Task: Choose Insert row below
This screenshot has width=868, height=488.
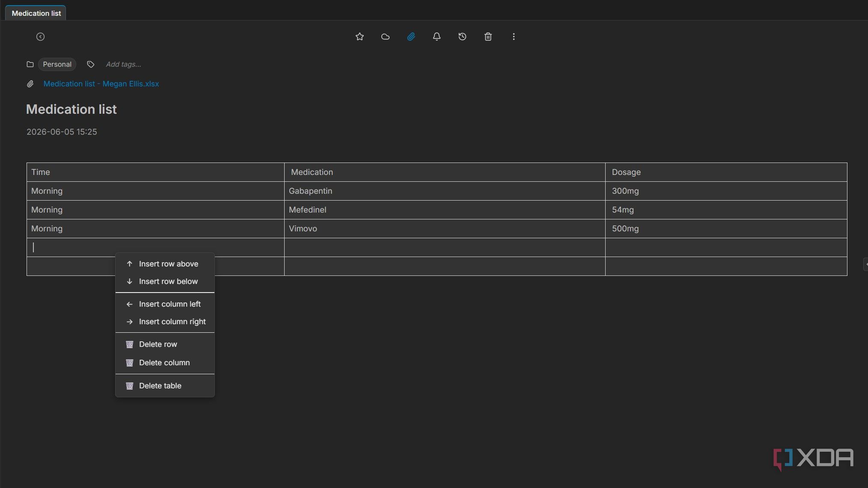Action: 165,281
